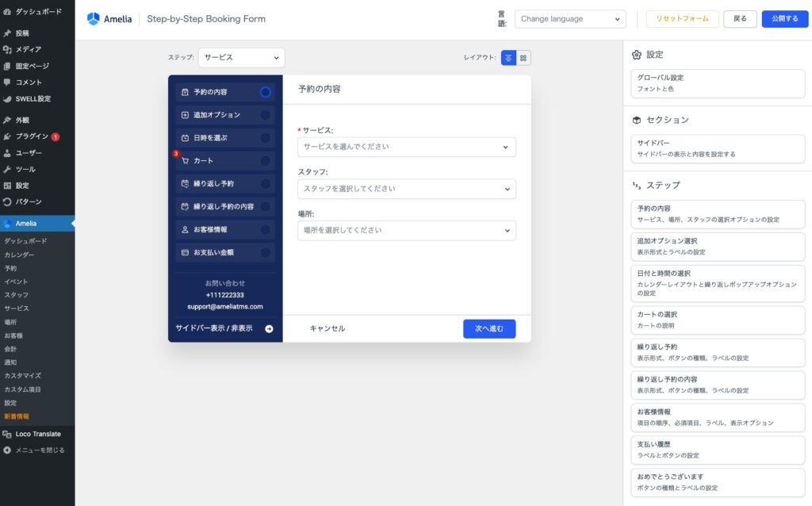812x506 pixels.
Task: Switch to the grid layout icon
Action: click(523, 58)
